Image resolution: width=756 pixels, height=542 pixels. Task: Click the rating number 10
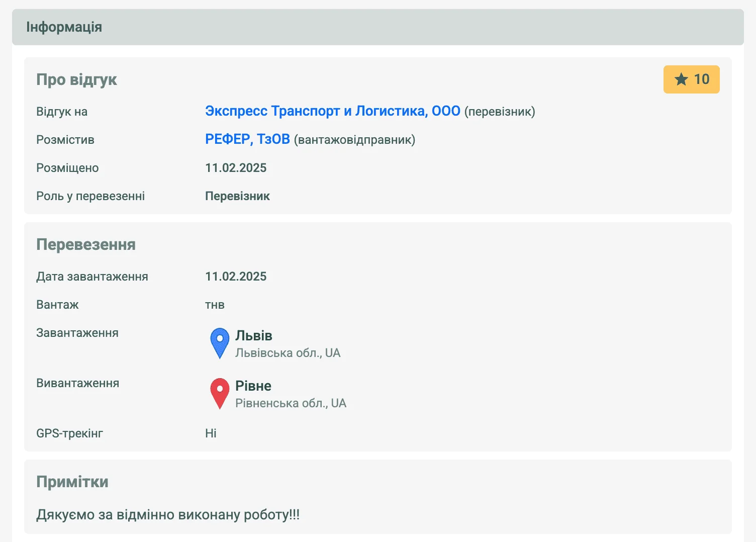(x=701, y=79)
